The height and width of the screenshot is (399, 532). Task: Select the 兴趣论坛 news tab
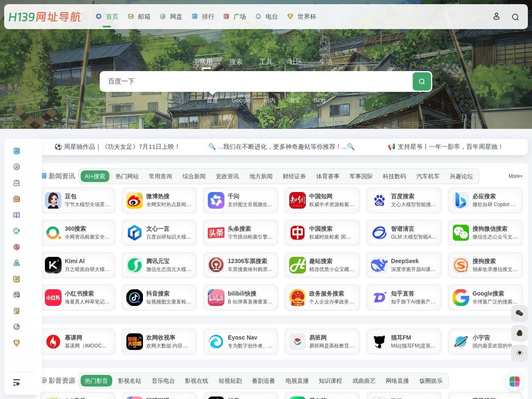[x=461, y=176]
